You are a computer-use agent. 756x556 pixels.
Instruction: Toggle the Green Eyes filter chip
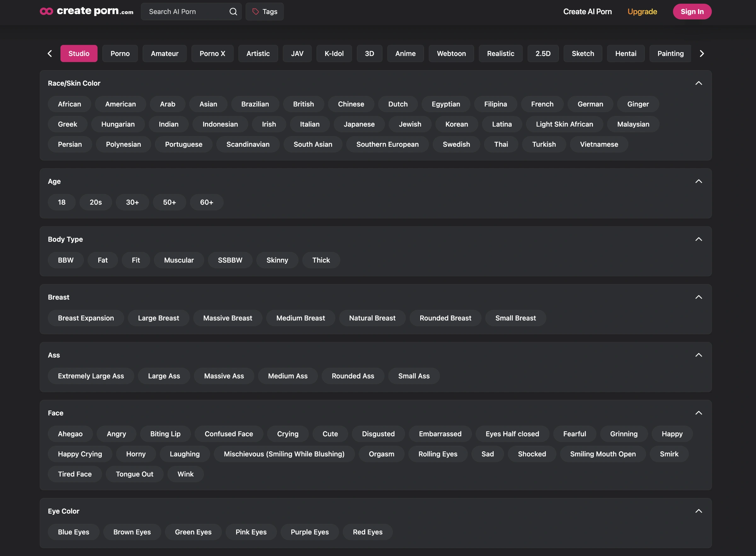193,532
